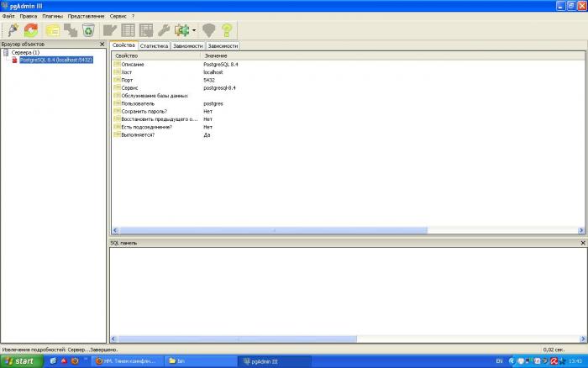Click the yellow question mark help icon
The height and width of the screenshot is (368, 588).
[x=227, y=30]
